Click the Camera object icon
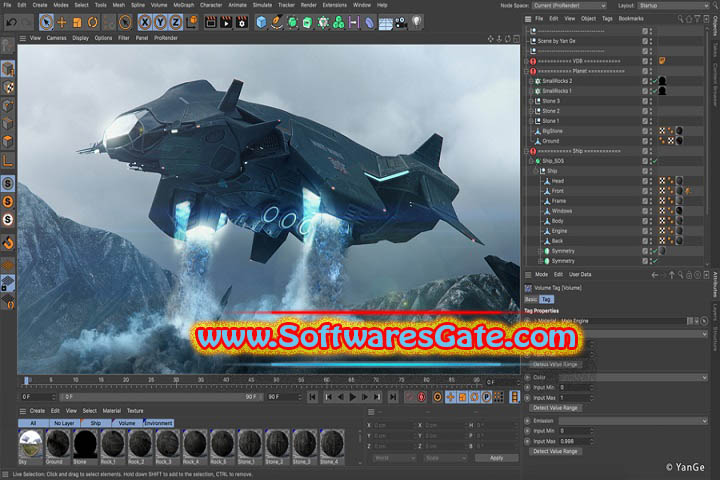 (x=401, y=22)
